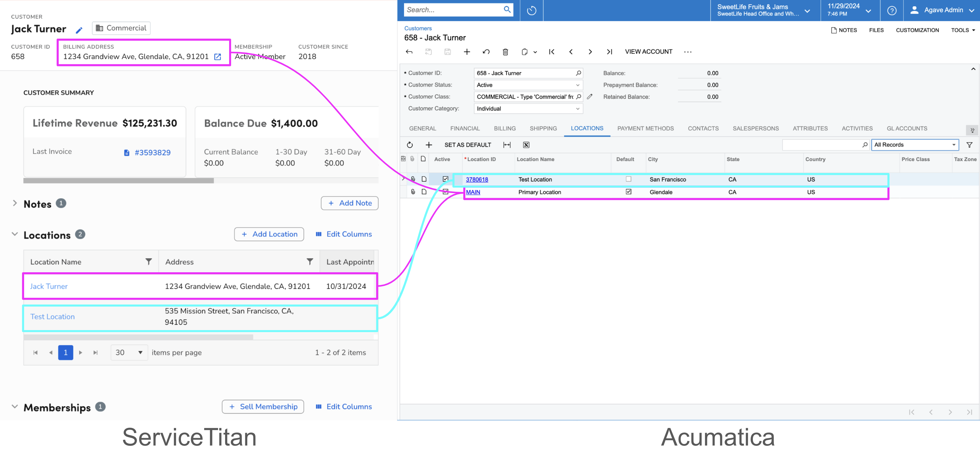980x460 pixels.
Task: Click the Customer ID lookup field
Action: (x=528, y=73)
